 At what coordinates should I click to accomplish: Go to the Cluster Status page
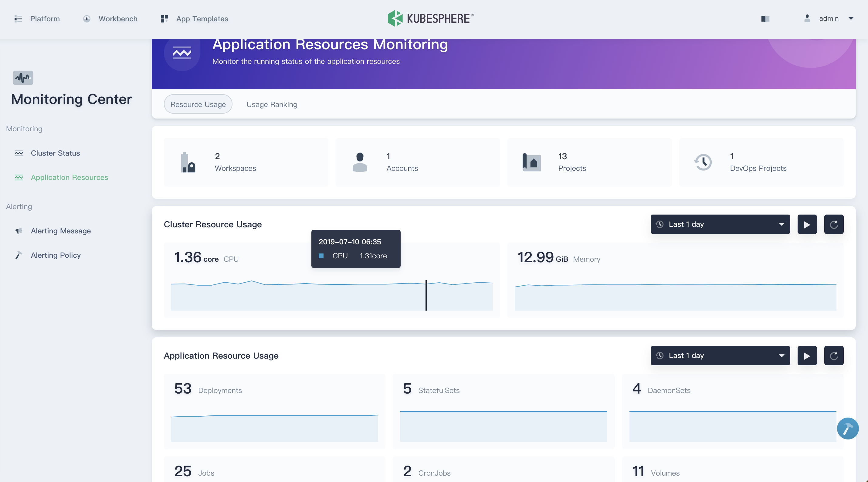pyautogui.click(x=55, y=153)
